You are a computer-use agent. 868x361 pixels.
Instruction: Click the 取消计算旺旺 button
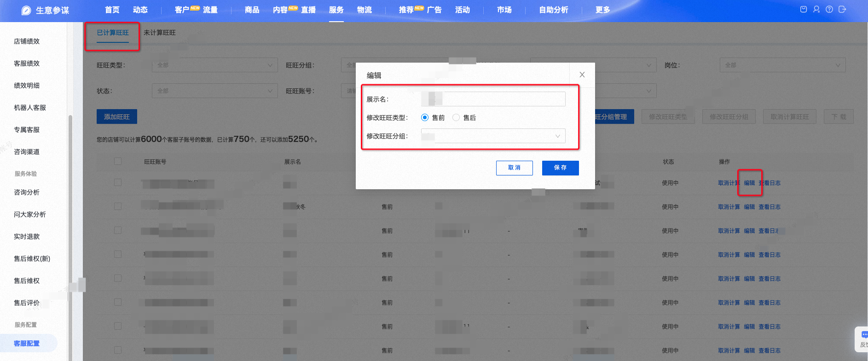pos(790,116)
